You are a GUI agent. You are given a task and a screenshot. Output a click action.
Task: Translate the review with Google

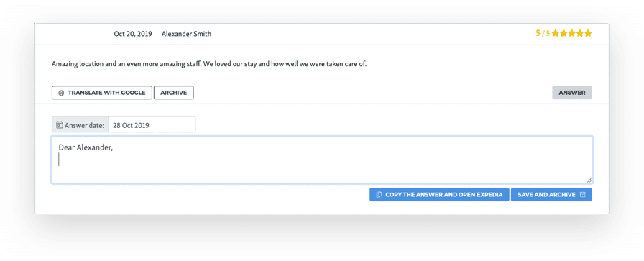click(102, 93)
